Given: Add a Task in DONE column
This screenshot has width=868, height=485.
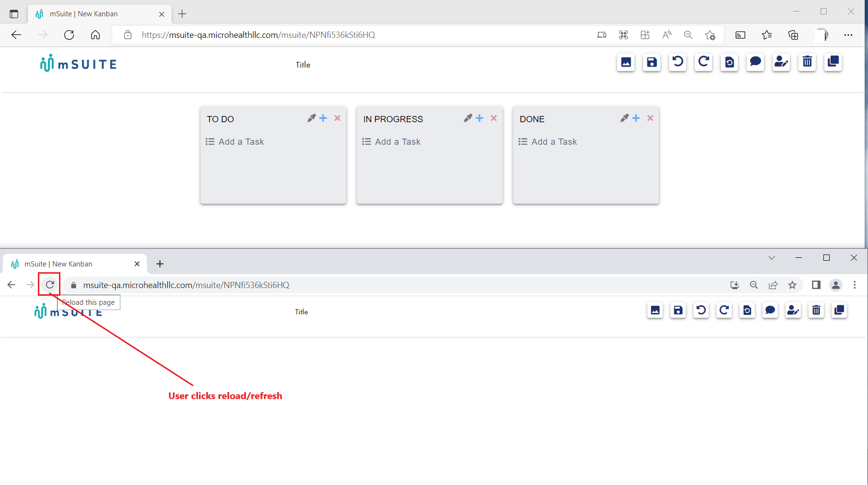Looking at the screenshot, I should (554, 141).
